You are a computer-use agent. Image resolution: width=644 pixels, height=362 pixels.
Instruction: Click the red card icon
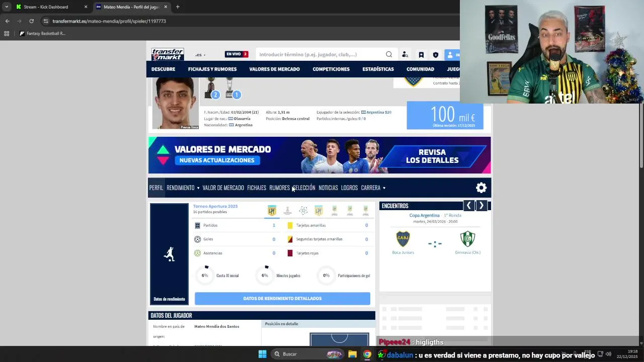[x=290, y=253]
